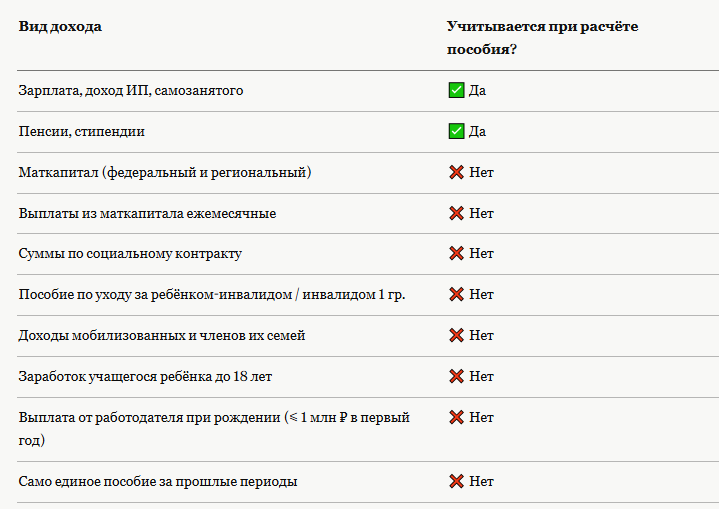The height and width of the screenshot is (509, 719).
Task: Click red cross for Заработок учащегося ребёнка row
Action: tap(456, 376)
